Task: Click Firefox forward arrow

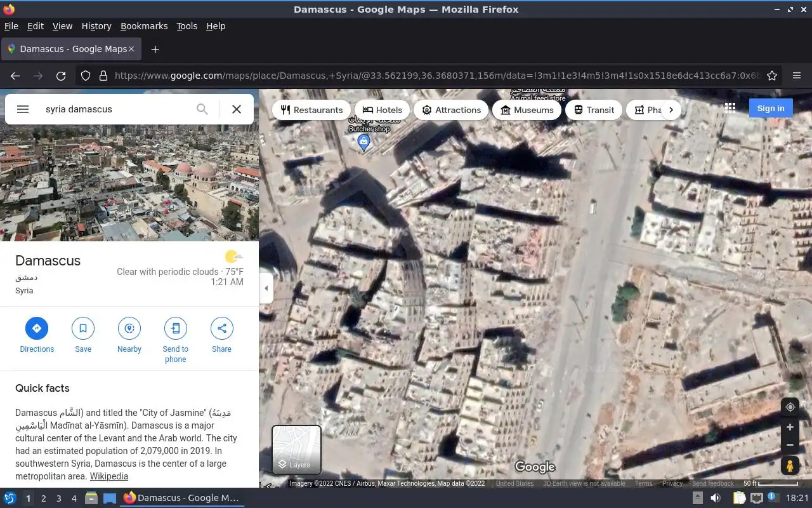Action: point(38,76)
